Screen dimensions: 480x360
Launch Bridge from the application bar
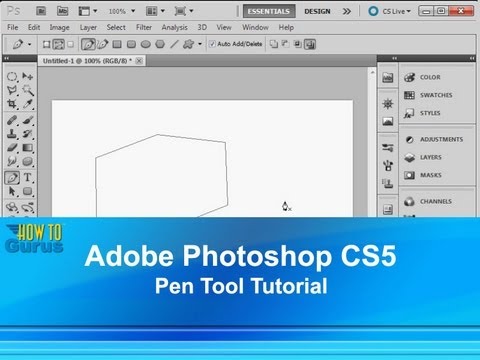click(41, 11)
